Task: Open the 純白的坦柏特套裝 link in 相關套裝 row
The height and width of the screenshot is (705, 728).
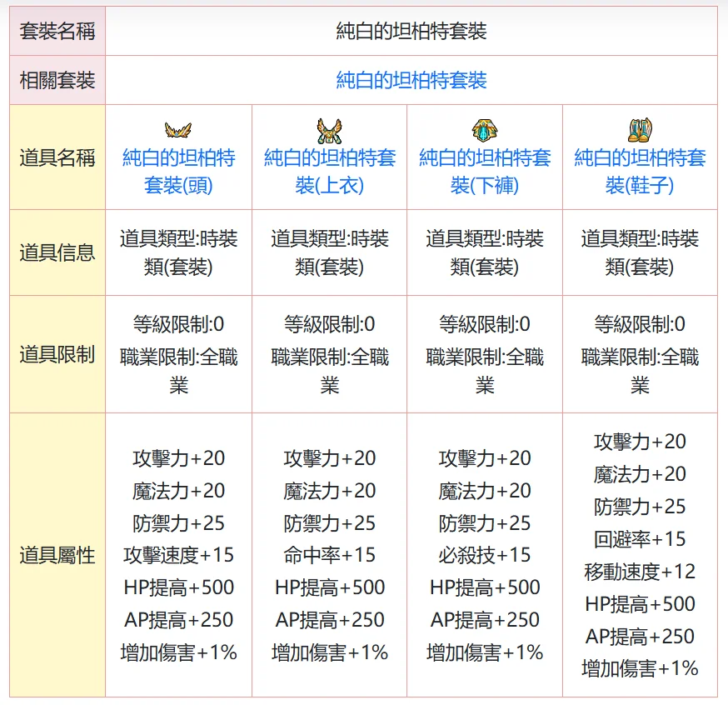Action: (411, 80)
